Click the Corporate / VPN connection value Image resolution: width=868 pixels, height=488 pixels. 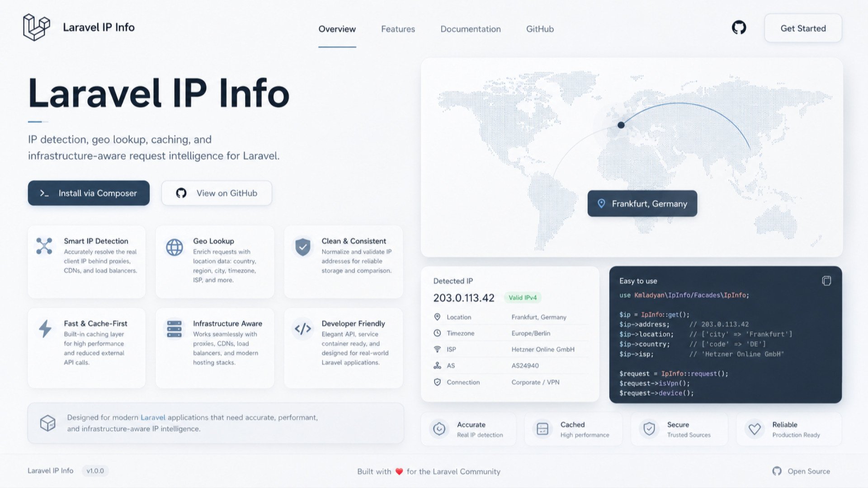[535, 382]
